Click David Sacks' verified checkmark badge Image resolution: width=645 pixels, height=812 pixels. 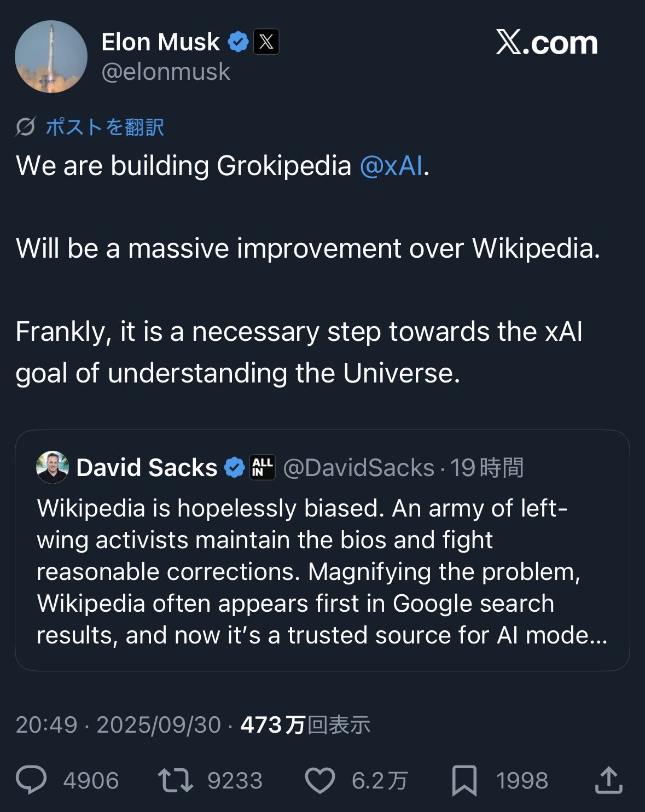click(235, 467)
